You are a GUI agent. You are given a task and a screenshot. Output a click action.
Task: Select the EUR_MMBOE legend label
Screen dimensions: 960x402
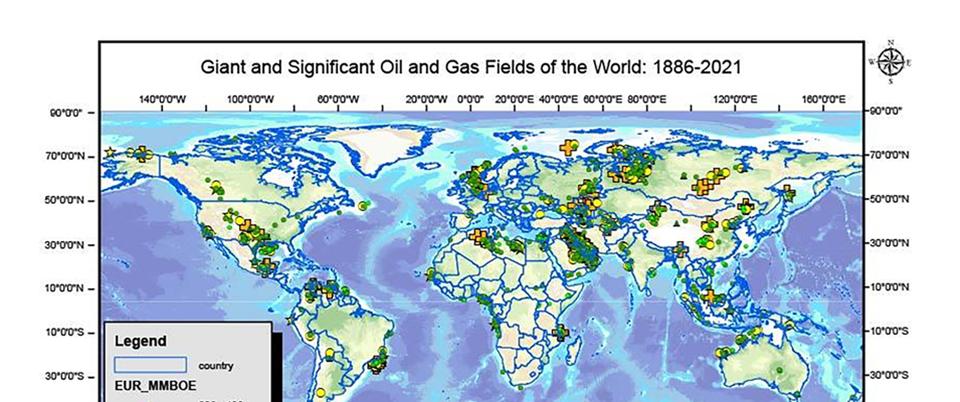(149, 384)
